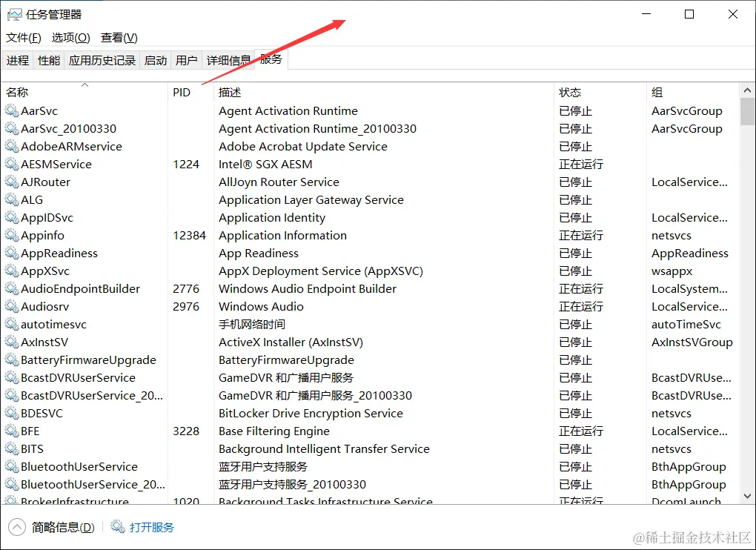756x550 pixels.
Task: Open the 查看(V) menu
Action: pos(119,38)
